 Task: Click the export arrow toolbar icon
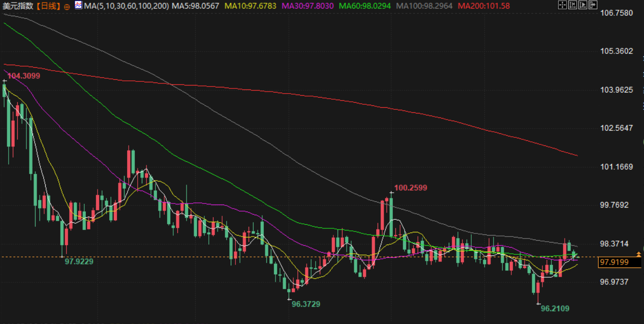click(592, 5)
